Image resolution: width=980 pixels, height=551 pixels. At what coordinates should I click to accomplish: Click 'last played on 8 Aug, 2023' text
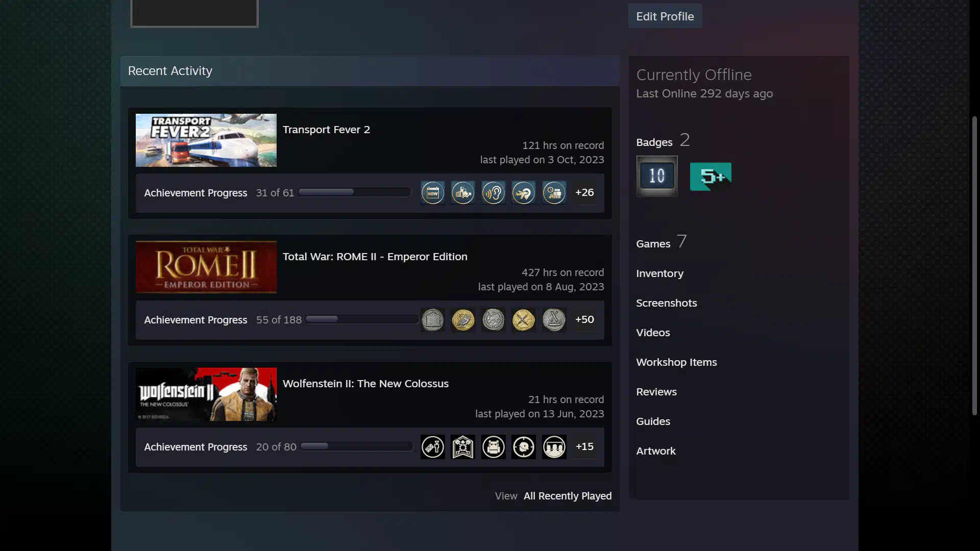coord(541,287)
